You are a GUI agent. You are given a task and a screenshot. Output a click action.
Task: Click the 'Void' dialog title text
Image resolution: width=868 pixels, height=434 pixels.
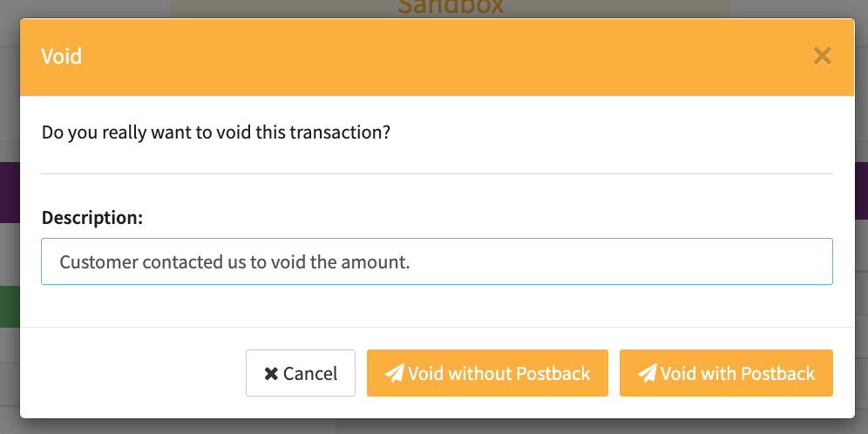(62, 57)
